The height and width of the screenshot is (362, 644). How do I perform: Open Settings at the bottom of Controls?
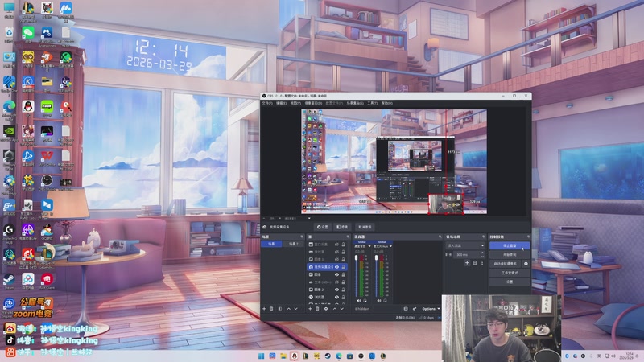click(x=510, y=282)
